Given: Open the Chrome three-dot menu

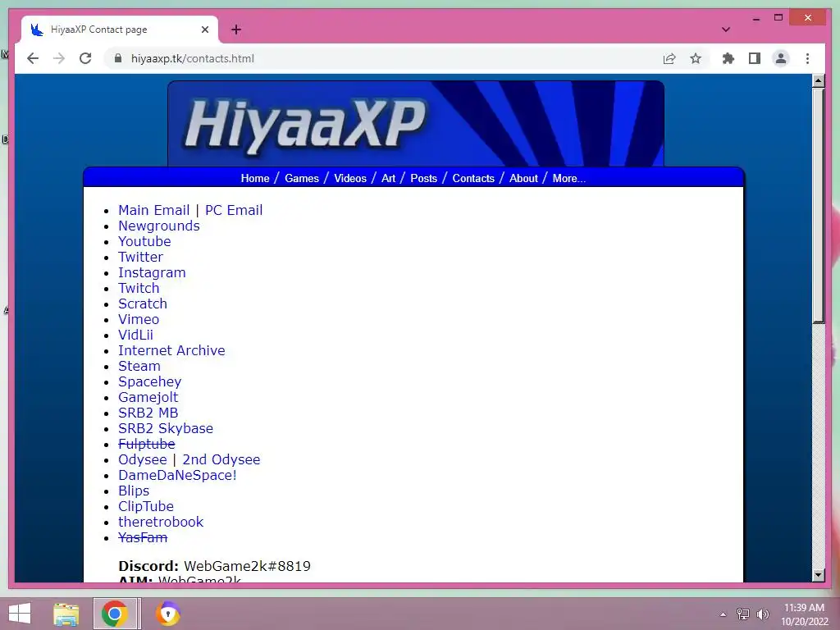Looking at the screenshot, I should coord(807,58).
